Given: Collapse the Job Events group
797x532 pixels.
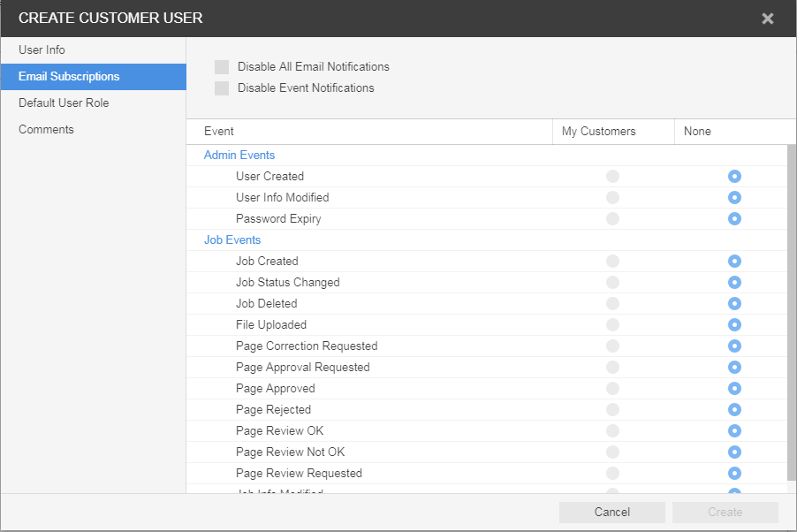Looking at the screenshot, I should pyautogui.click(x=232, y=240).
